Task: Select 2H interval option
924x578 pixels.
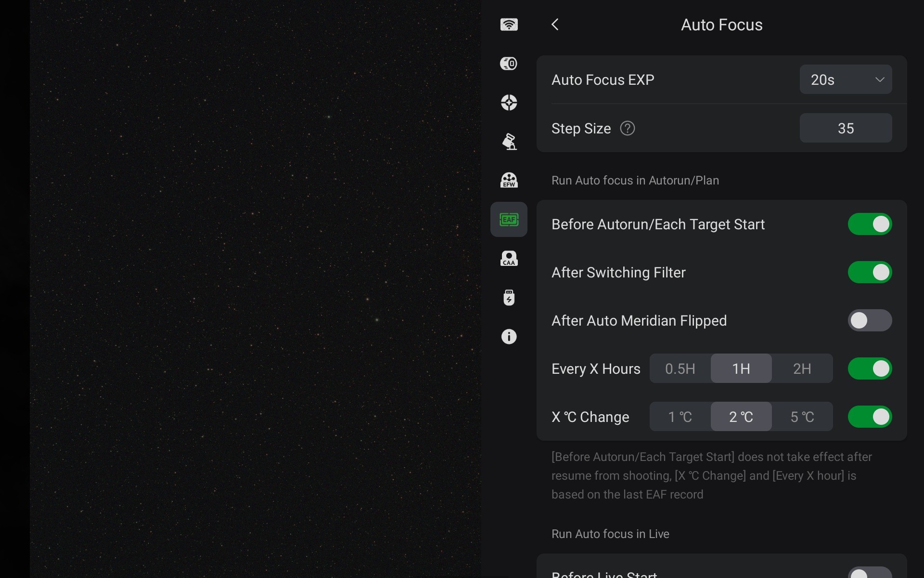Action: pyautogui.click(x=802, y=368)
